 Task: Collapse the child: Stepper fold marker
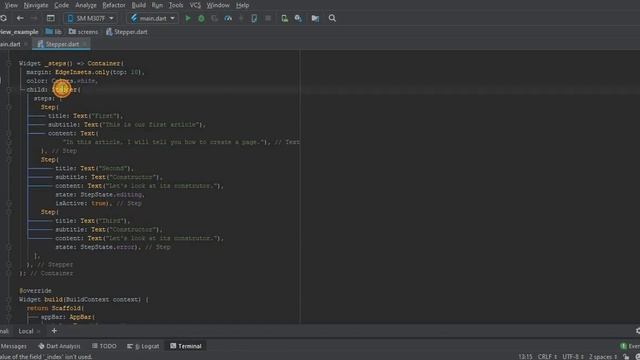(x=9, y=90)
